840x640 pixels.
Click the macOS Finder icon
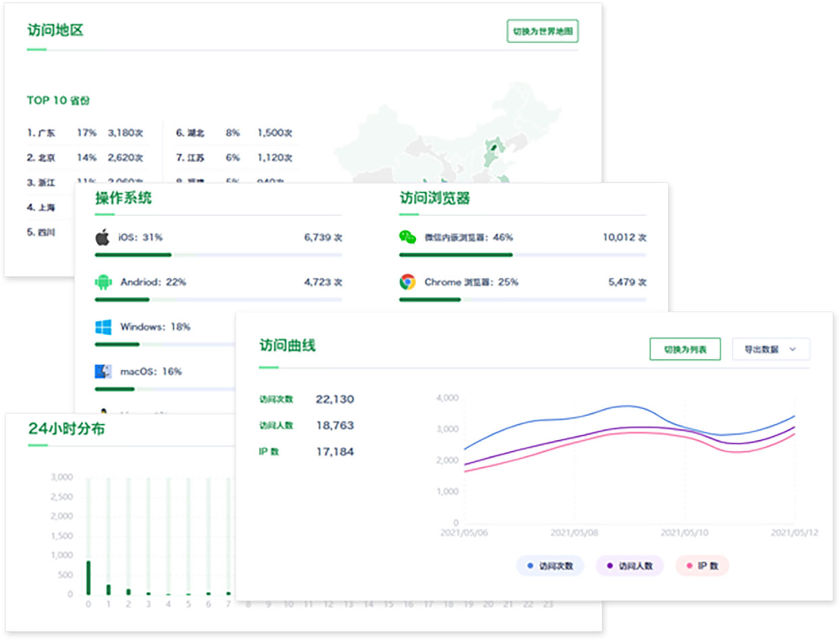[x=103, y=371]
